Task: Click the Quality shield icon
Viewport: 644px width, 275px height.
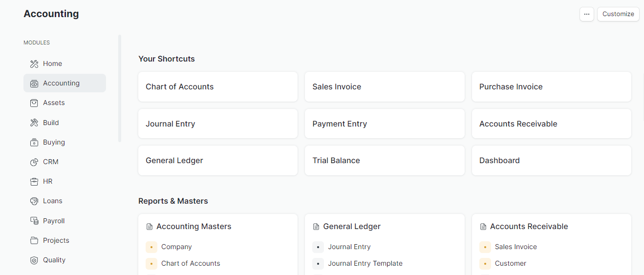Action: click(34, 260)
